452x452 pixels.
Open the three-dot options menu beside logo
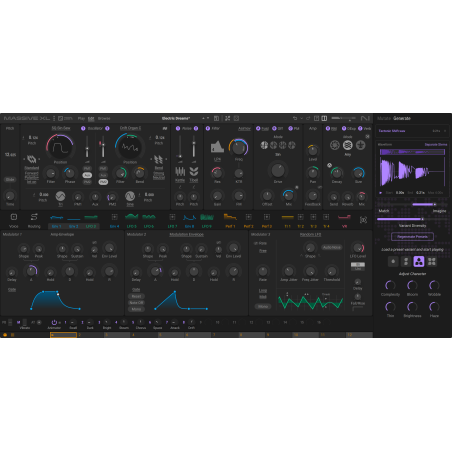[54, 118]
